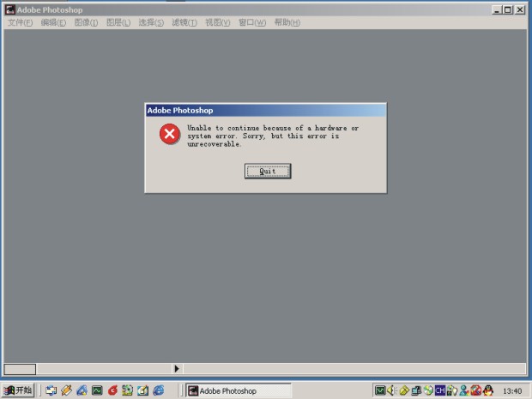Click the system clock showing 13:40
Screen dimensions: 532x399
tap(511, 391)
